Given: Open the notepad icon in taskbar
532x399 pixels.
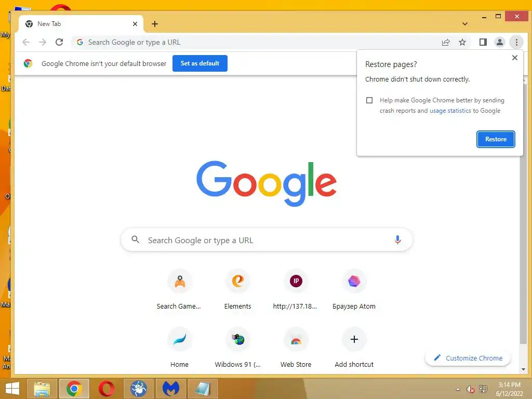Looking at the screenshot, I should point(203,389).
